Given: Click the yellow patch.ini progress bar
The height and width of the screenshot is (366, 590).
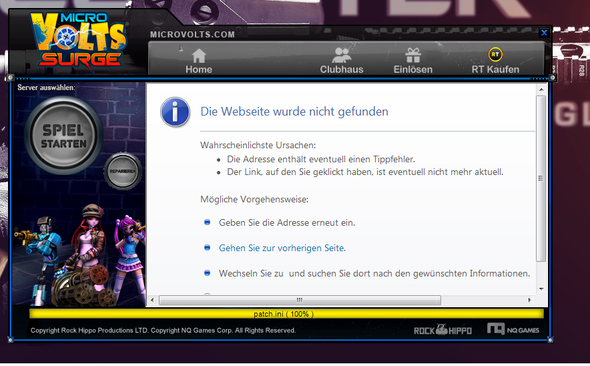Looking at the screenshot, I should (x=286, y=314).
